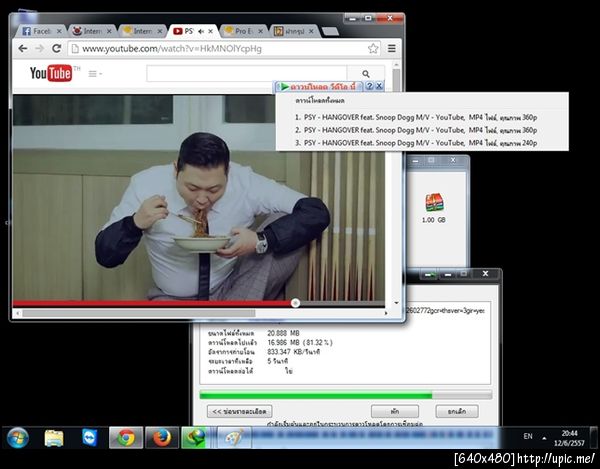
Task: Close the YouTube PSY tab
Action: coord(210,31)
